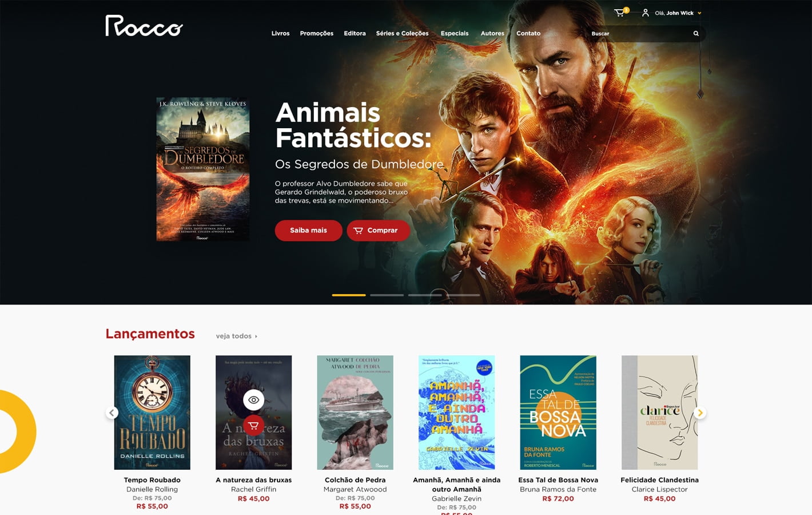Open the Autores menu item
Screen dimensions: 812x515
(x=492, y=33)
